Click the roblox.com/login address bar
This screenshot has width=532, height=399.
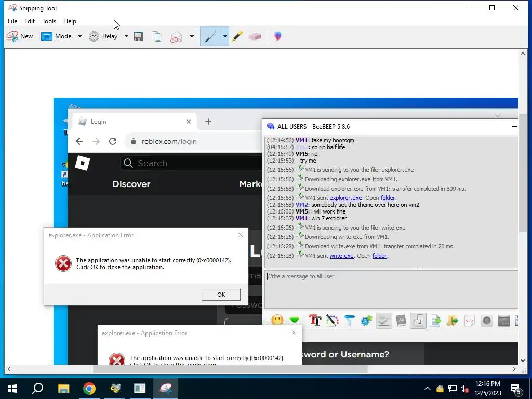coord(193,141)
